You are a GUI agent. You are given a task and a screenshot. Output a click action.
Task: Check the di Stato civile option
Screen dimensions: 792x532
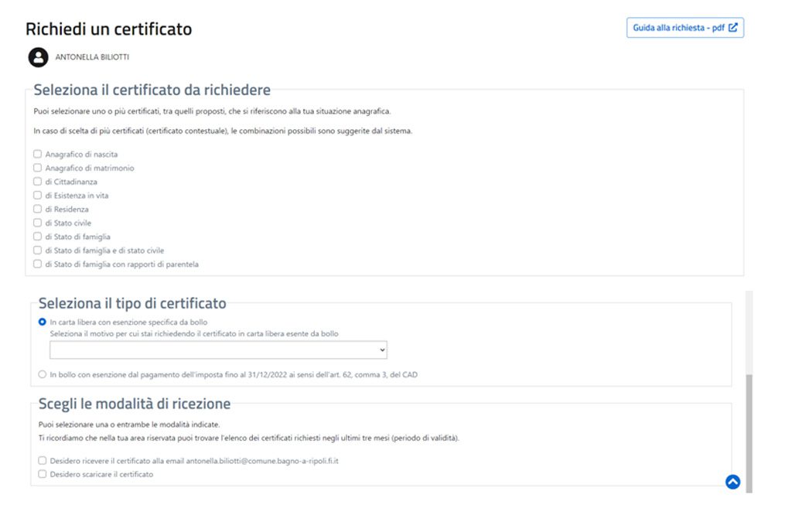coord(37,223)
